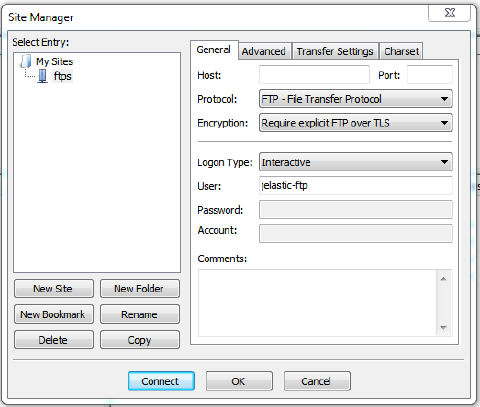
Task: Click inside the Comments text area
Action: 317,303
